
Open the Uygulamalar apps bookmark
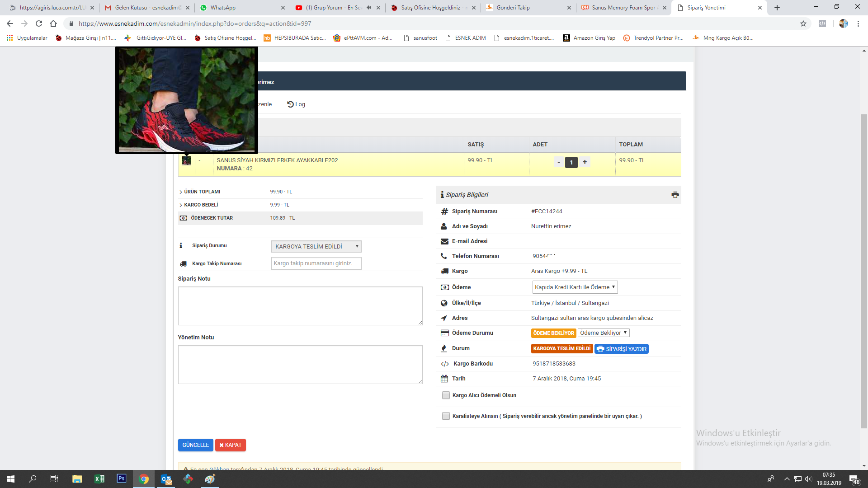pyautogui.click(x=27, y=38)
